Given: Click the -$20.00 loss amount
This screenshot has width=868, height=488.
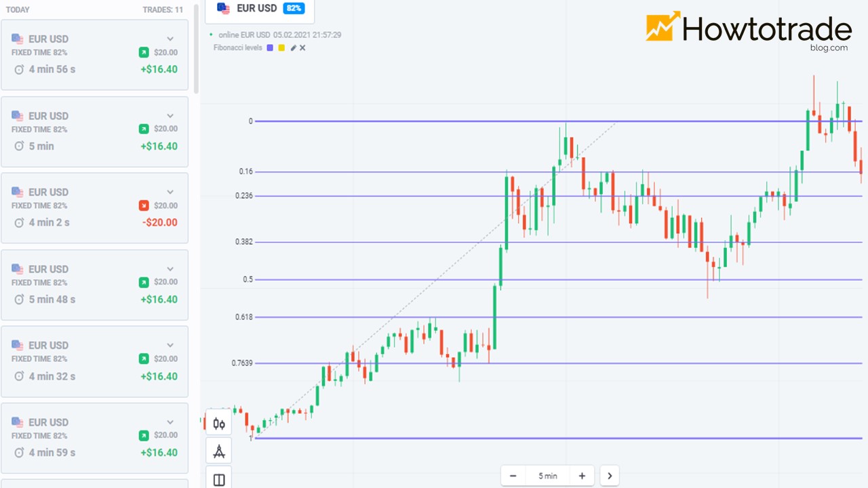Looking at the screenshot, I should (x=160, y=222).
